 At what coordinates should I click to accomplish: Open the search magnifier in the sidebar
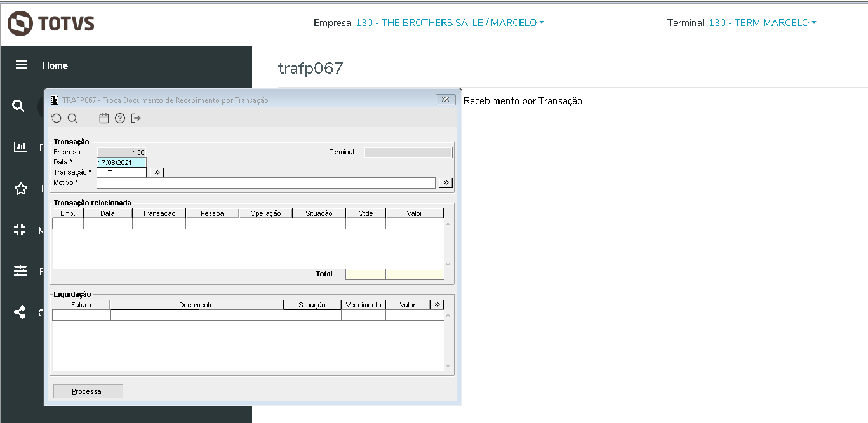point(18,106)
